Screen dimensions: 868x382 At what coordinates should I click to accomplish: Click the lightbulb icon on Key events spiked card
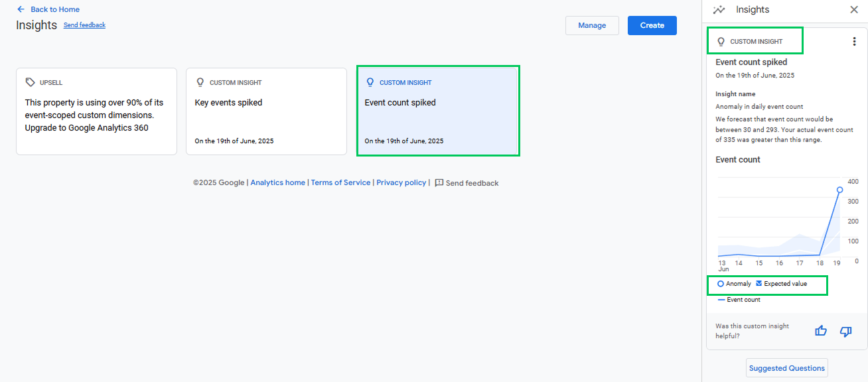200,82
